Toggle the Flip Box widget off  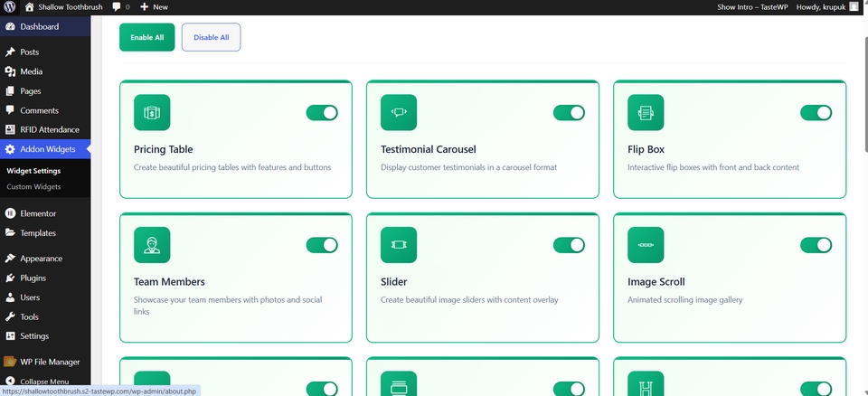816,113
